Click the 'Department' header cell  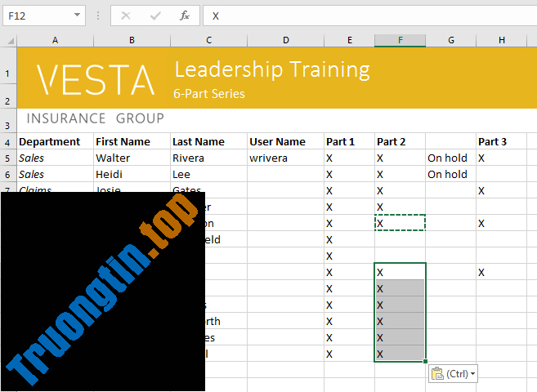click(x=55, y=141)
